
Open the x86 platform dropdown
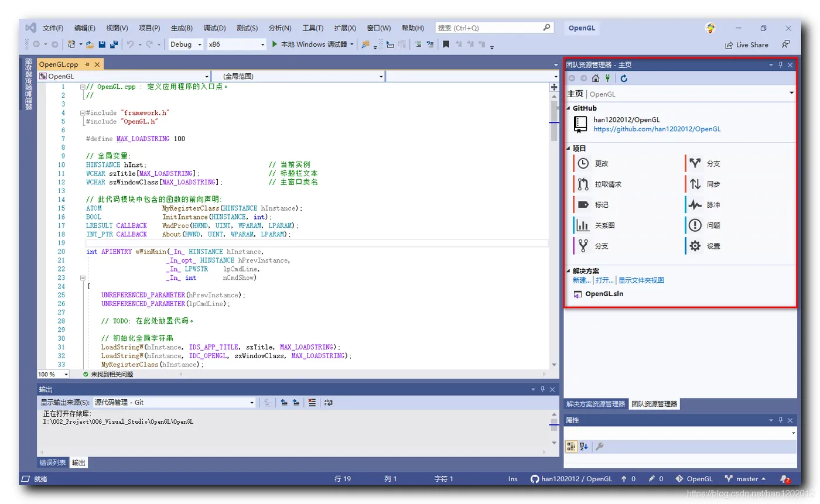[x=236, y=44]
